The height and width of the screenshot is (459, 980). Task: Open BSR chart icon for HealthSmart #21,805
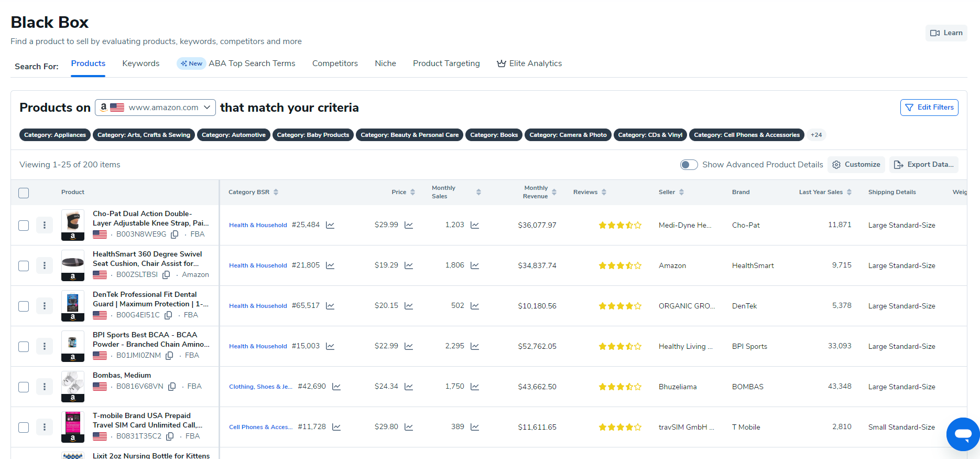[330, 265]
